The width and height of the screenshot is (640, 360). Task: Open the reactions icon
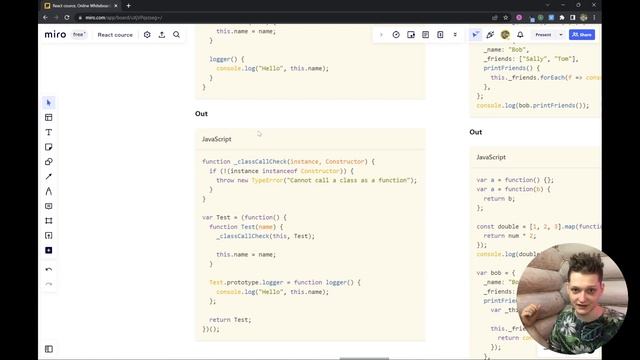click(x=490, y=35)
